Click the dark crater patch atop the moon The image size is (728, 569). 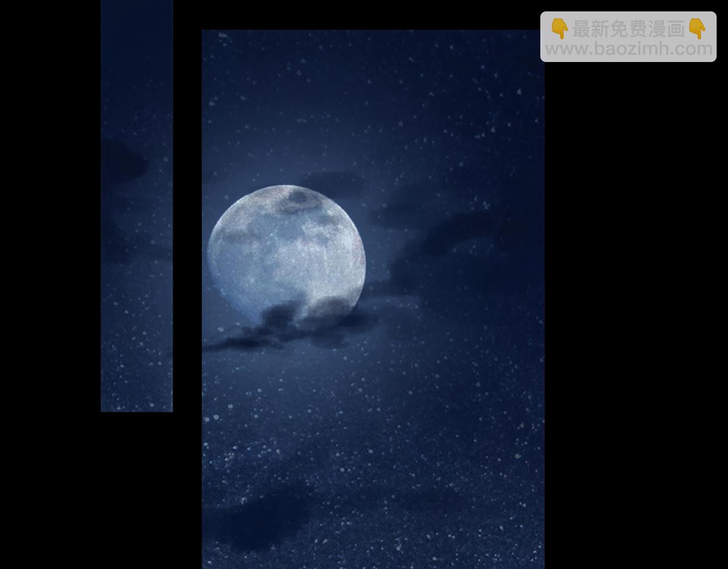297,198
